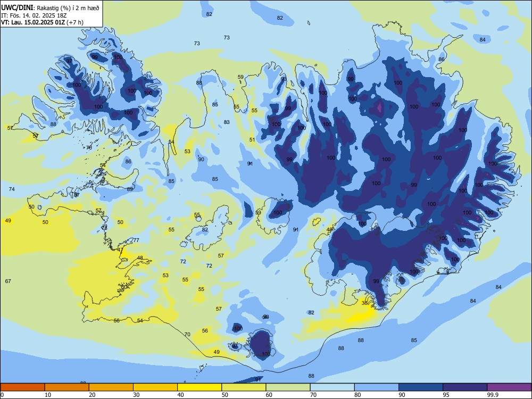Viewport: 532px width, 399px height.
Task: Click the humidity value '77' on the map
Action: click(136, 240)
